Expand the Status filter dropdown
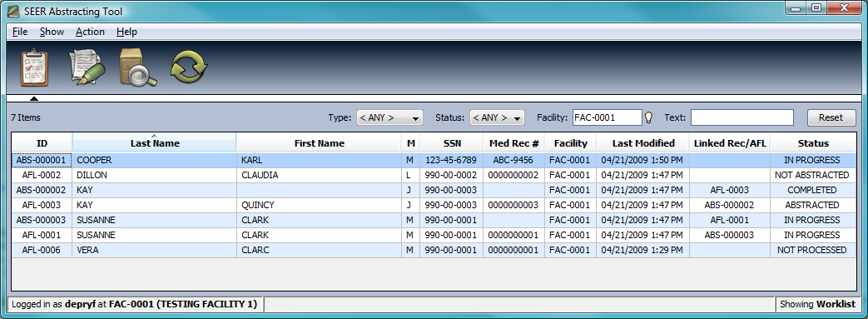The image size is (868, 319). (497, 117)
